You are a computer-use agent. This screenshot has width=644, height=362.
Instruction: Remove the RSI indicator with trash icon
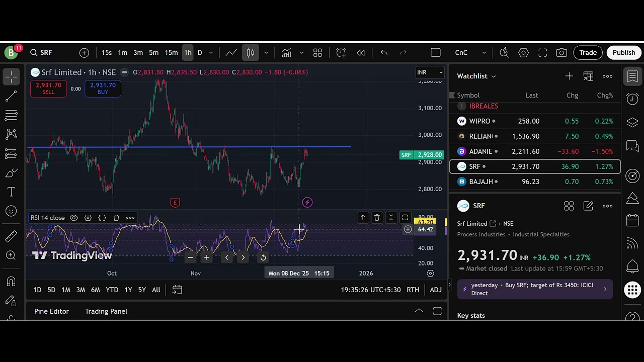(x=116, y=218)
